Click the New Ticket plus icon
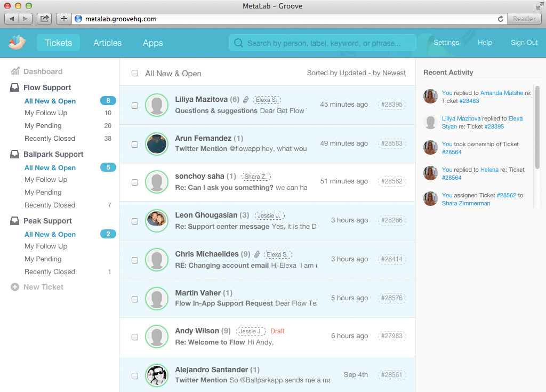546x392 pixels. [x=14, y=287]
